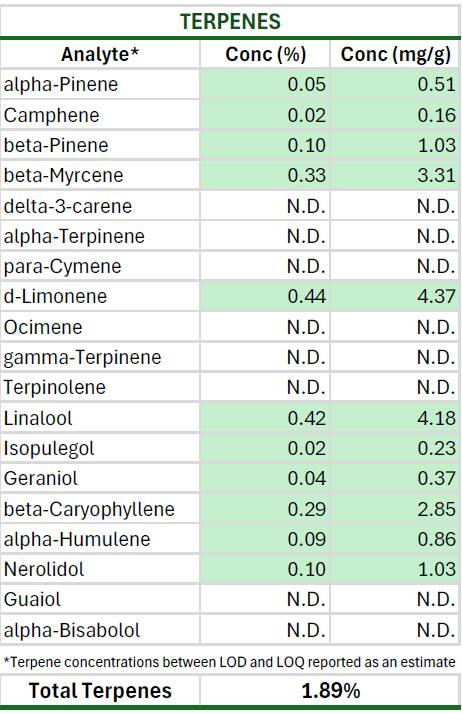Click the delta-3-carene N.D. percent cell
462x714 pixels.
(265, 206)
